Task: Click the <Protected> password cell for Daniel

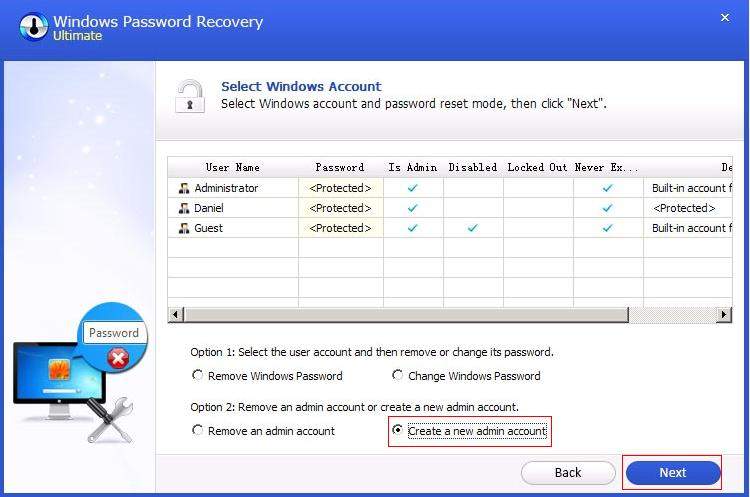Action: tap(341, 208)
